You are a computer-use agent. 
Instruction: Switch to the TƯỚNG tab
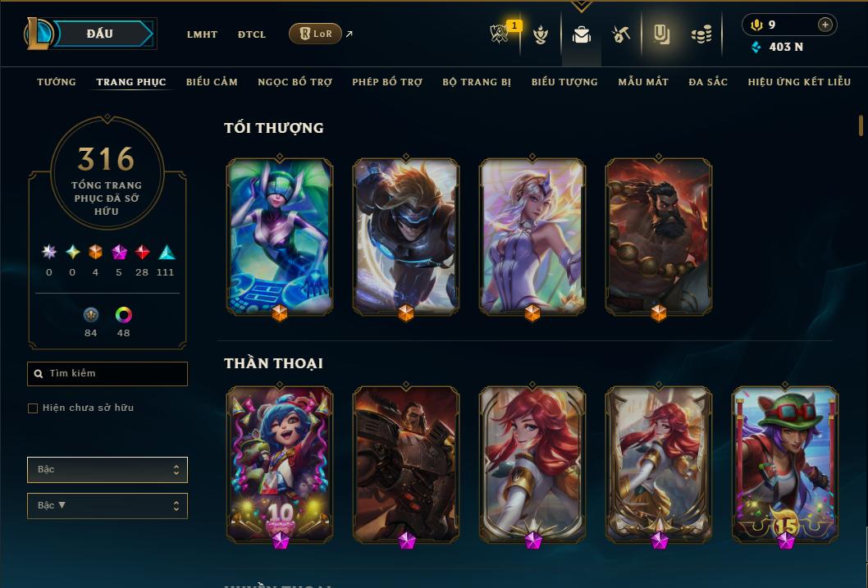pos(57,82)
